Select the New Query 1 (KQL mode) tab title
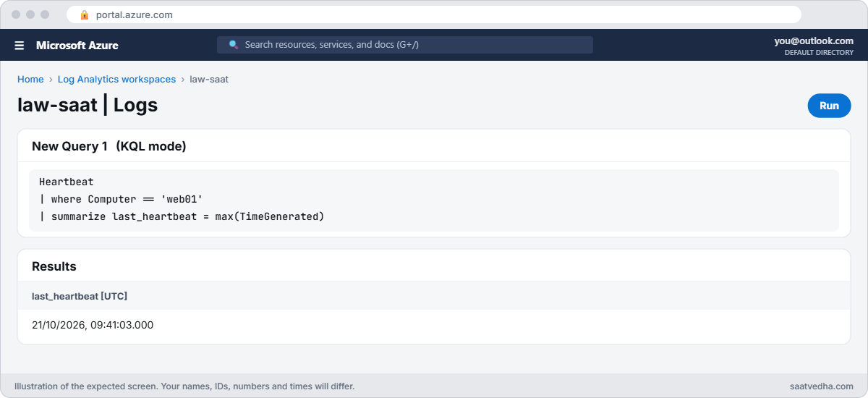Image resolution: width=868 pixels, height=398 pixels. (x=109, y=146)
